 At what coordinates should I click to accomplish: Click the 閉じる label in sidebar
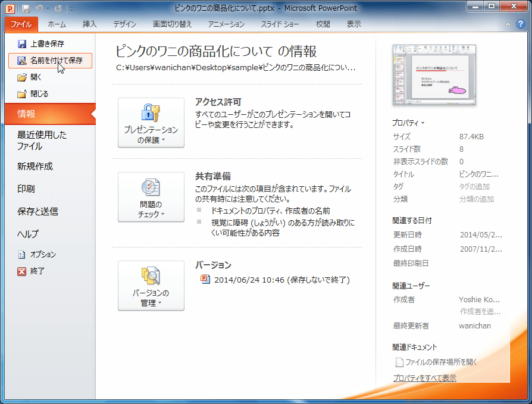coord(39,94)
